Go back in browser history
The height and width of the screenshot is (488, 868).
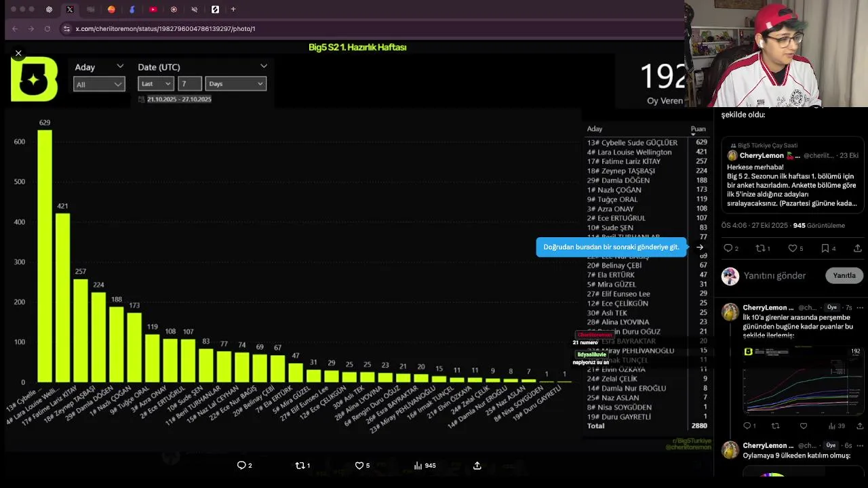click(15, 28)
